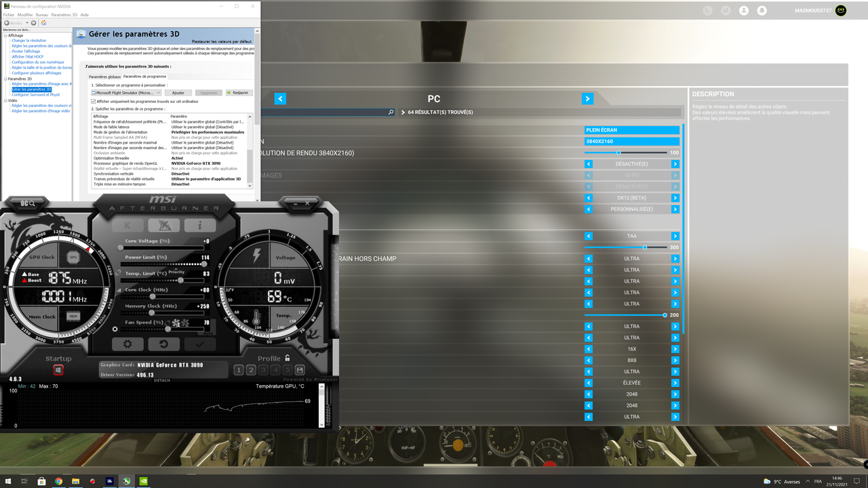The image size is (868, 488).
Task: Switch to Paramètres globaux tab
Action: point(104,77)
